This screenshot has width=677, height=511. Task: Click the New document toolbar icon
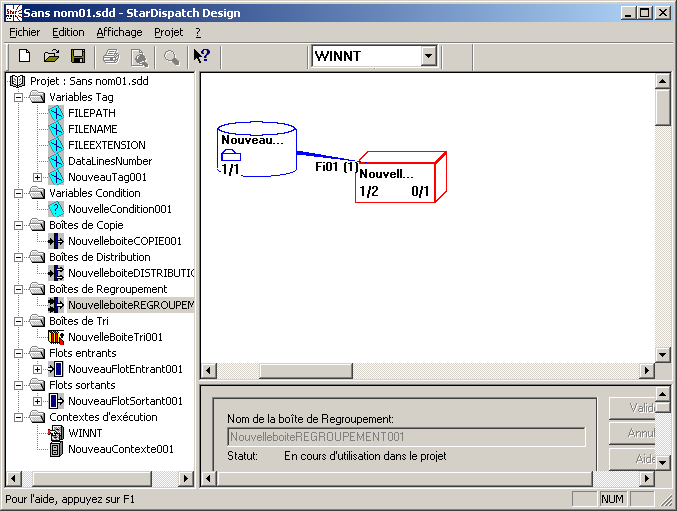point(25,56)
